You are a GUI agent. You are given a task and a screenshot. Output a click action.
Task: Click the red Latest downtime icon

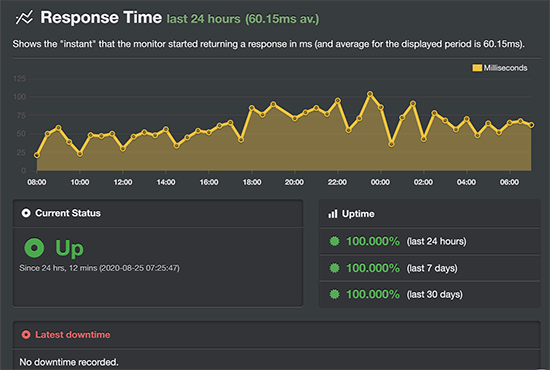(26, 335)
